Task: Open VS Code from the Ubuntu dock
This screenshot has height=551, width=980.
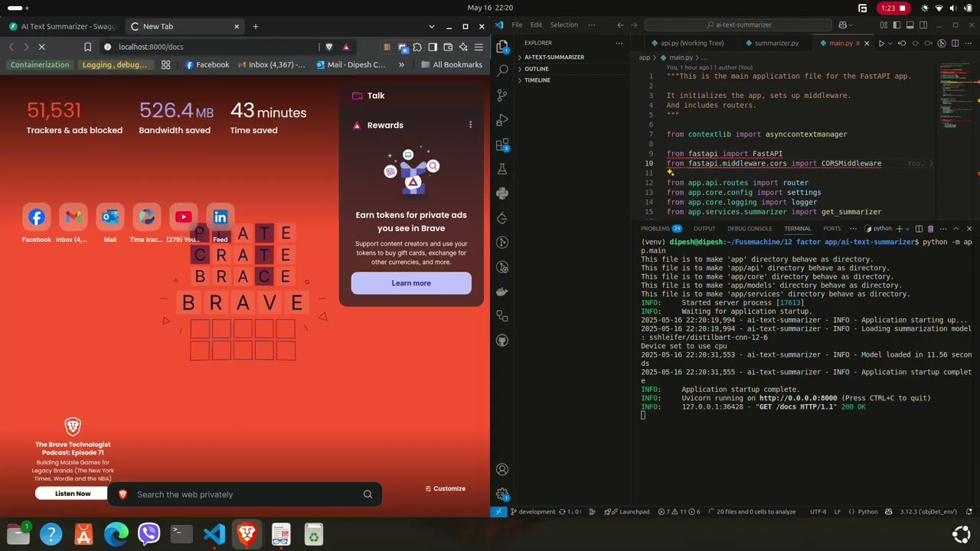Action: 214,533
